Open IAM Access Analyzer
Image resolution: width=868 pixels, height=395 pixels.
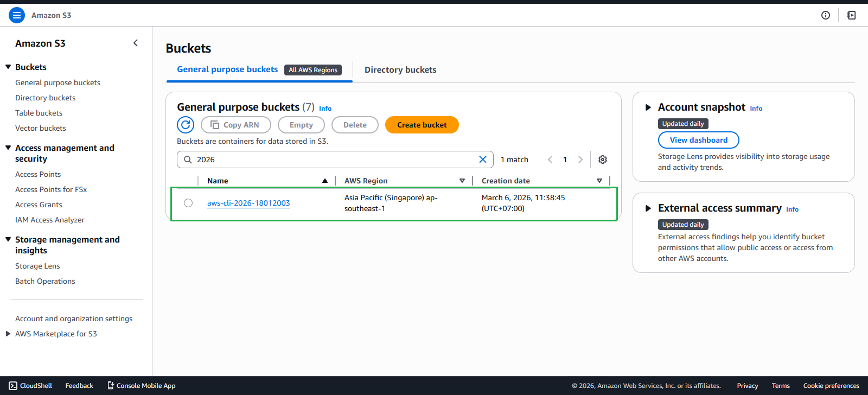pyautogui.click(x=50, y=220)
